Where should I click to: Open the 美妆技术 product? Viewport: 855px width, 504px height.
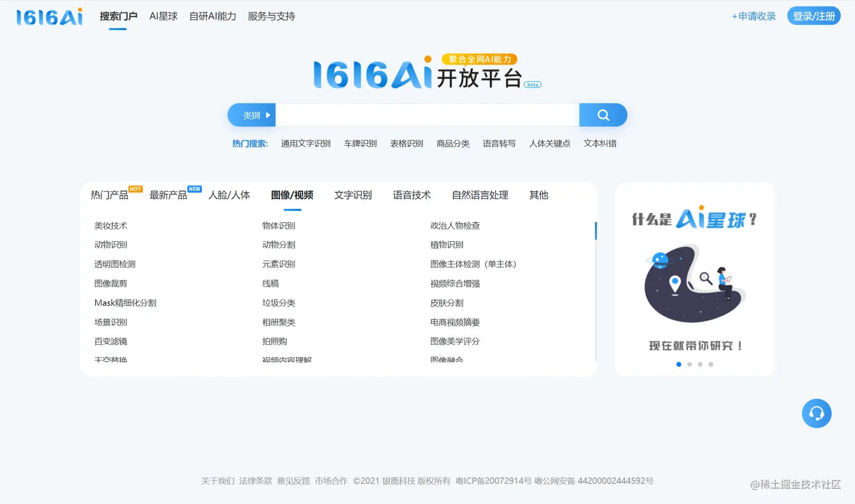tap(111, 225)
